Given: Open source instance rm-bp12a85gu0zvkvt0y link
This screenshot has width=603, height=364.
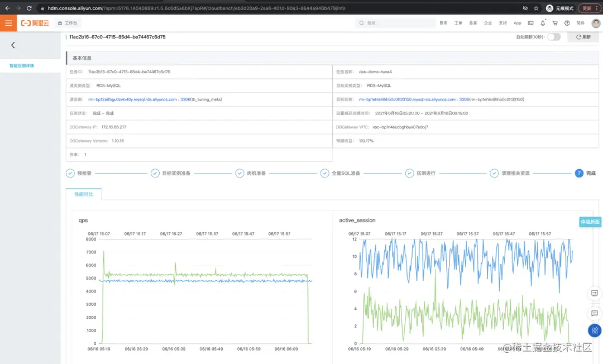Looking at the screenshot, I should (139, 99).
